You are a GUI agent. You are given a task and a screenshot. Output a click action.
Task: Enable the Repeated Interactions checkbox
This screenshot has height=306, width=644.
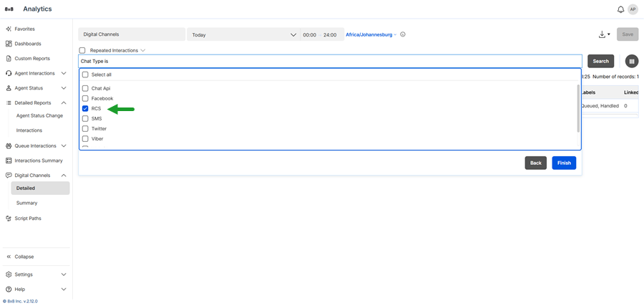(x=82, y=51)
